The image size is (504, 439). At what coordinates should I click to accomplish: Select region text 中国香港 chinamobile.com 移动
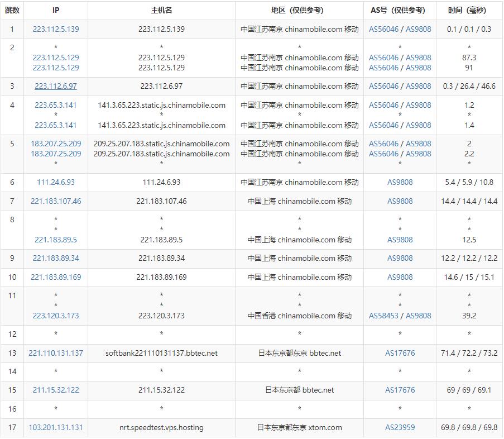click(x=299, y=316)
